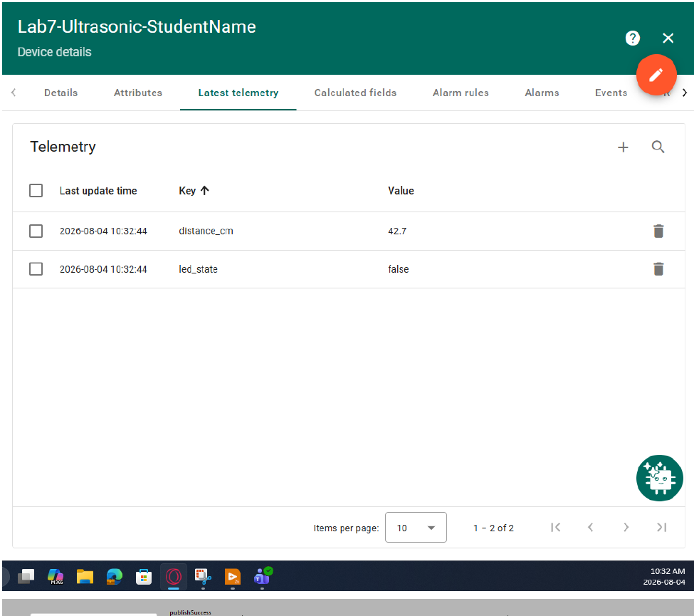The width and height of the screenshot is (694, 616).
Task: Delete the led_state telemetry row
Action: (658, 268)
